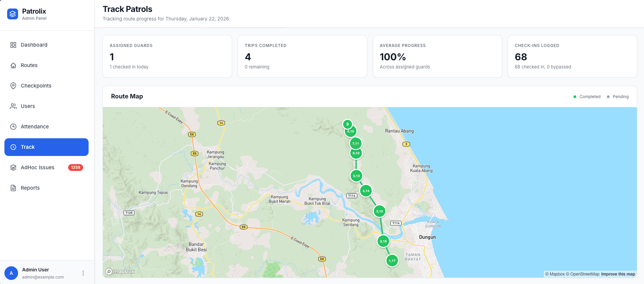Click the Dungun town label on map
Image resolution: width=644 pixels, height=284 pixels.
(x=427, y=237)
